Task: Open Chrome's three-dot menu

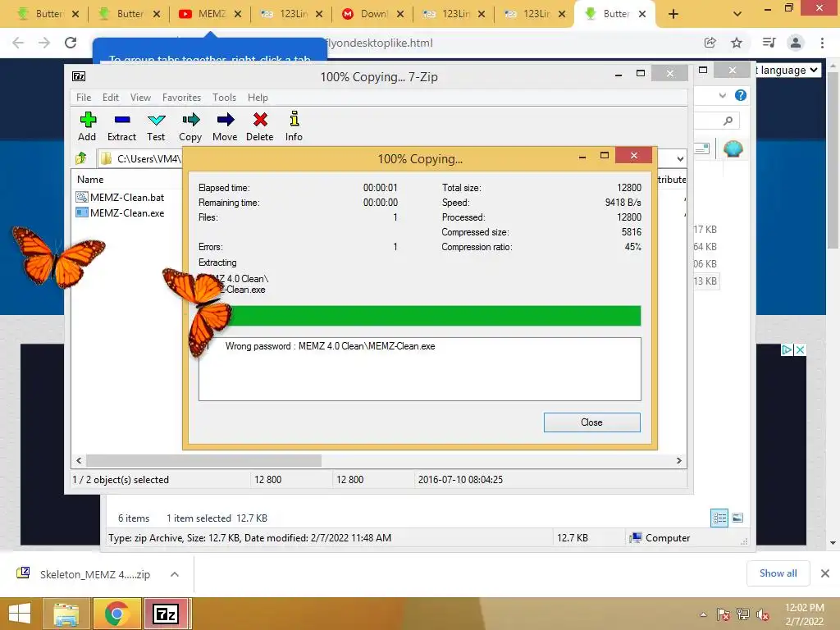Action: tap(822, 43)
